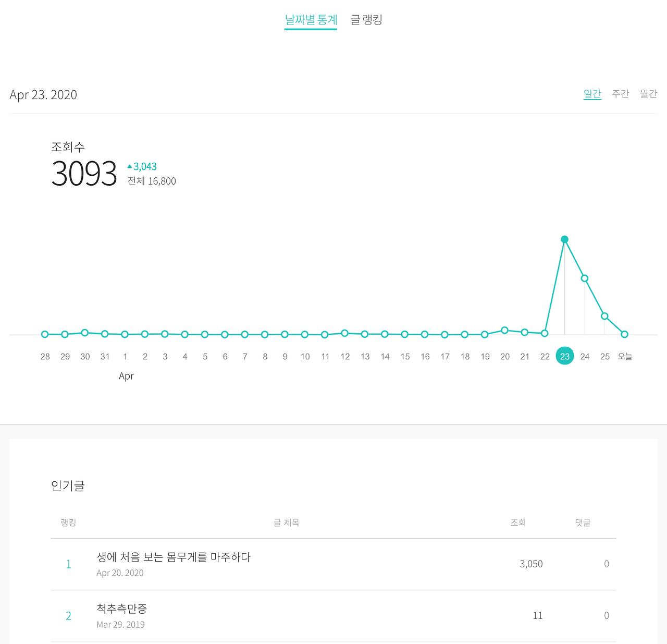Switch to 주간 statistics view
The height and width of the screenshot is (644, 667).
[x=620, y=94]
